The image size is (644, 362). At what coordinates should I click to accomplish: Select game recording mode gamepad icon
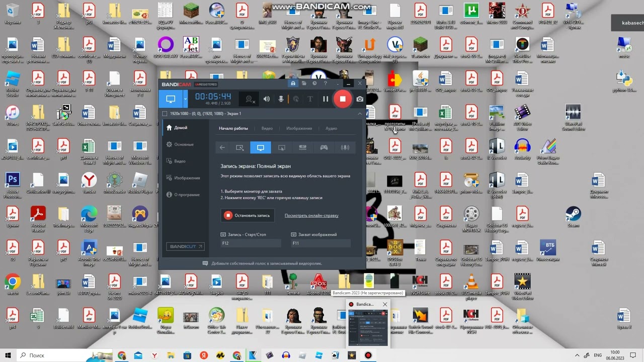[324, 147]
